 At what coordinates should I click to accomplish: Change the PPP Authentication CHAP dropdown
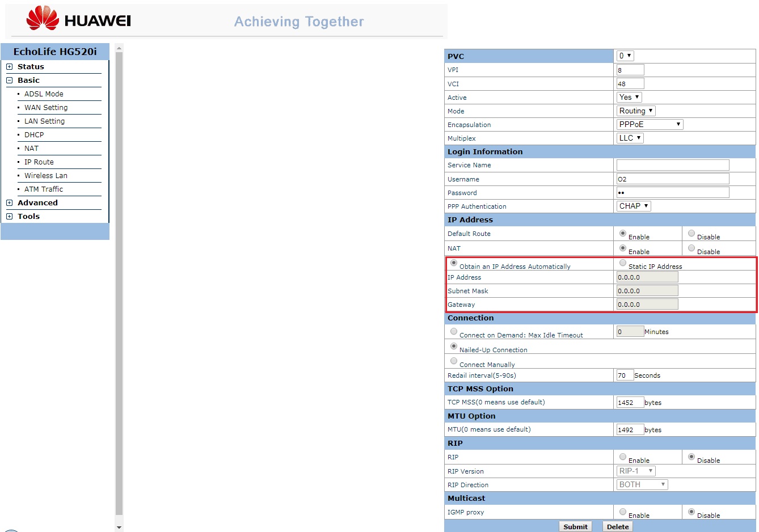[x=634, y=206]
